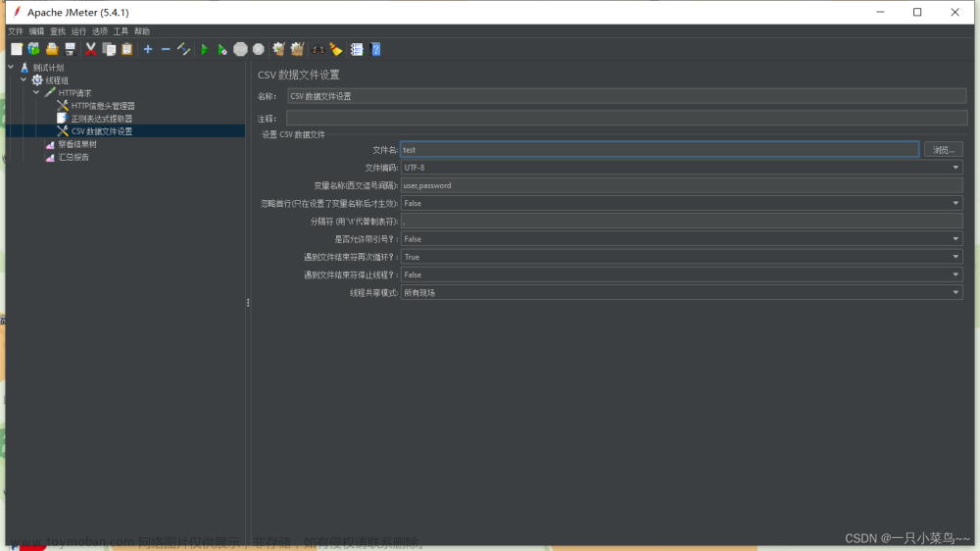
Task: Open the Function Helper list icon
Action: (x=357, y=49)
